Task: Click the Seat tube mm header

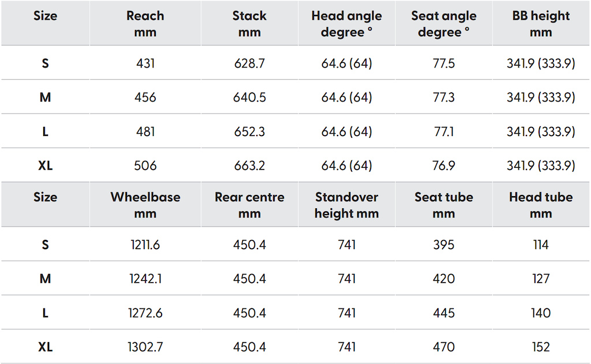Action: pos(444,205)
